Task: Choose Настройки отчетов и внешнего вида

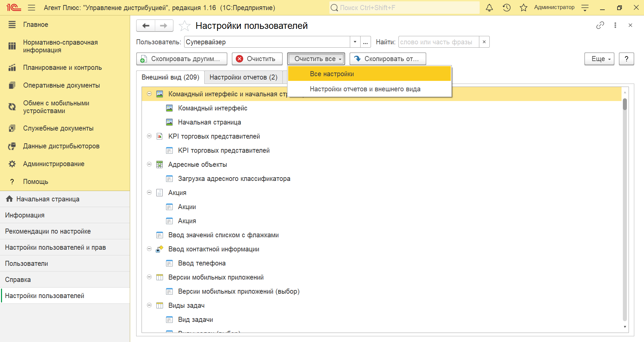Action: pyautogui.click(x=369, y=89)
